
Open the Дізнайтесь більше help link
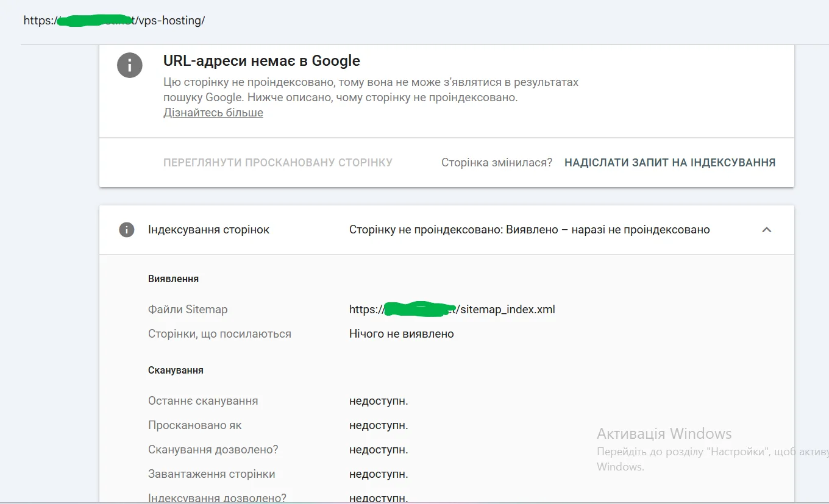(213, 112)
